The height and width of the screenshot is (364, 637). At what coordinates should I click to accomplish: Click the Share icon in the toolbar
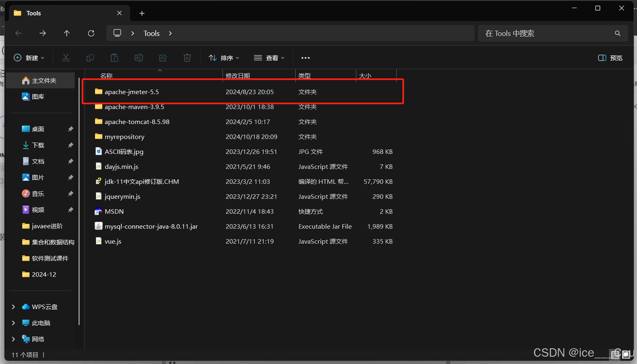(x=163, y=58)
